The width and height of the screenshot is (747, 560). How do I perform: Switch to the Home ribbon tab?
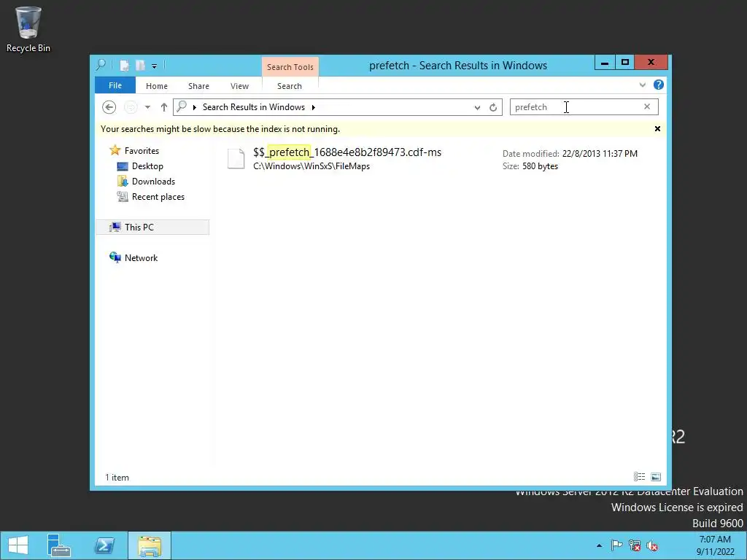(x=157, y=86)
